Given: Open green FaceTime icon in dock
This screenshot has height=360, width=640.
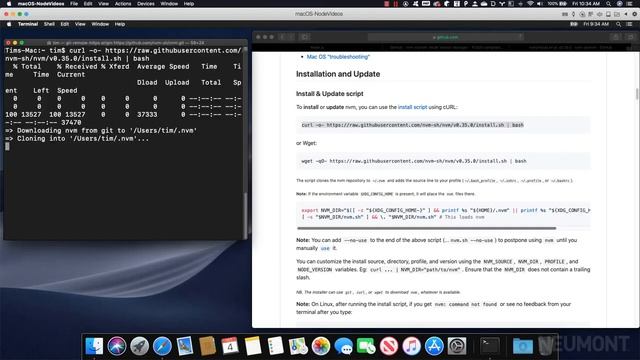Looking at the screenshot, I should 366,346.
